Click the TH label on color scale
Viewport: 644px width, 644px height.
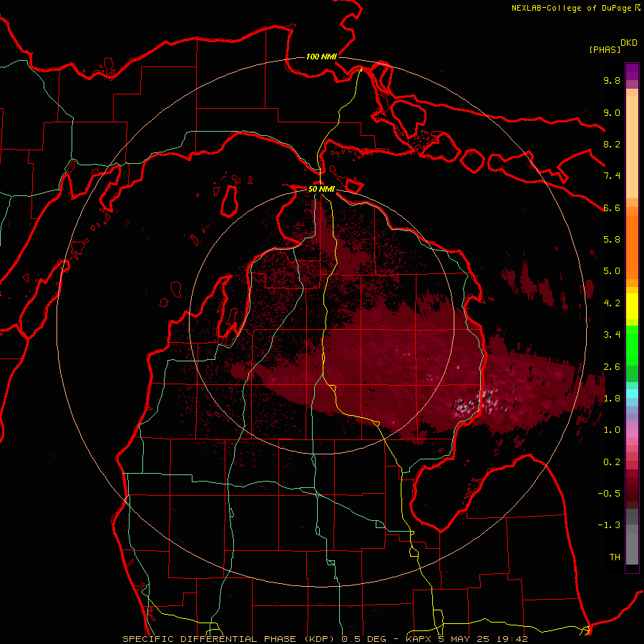(x=615, y=557)
